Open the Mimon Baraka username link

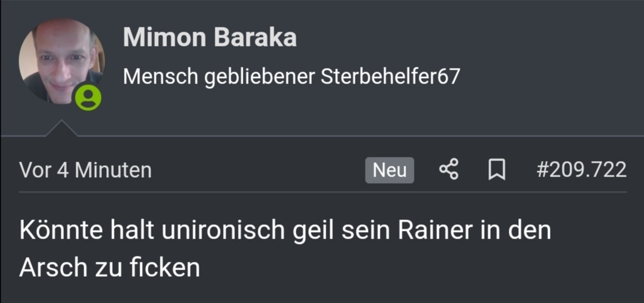(209, 38)
